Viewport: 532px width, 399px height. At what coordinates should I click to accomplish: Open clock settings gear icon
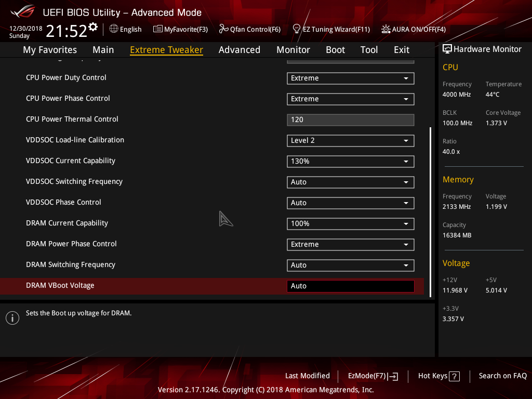point(93,26)
